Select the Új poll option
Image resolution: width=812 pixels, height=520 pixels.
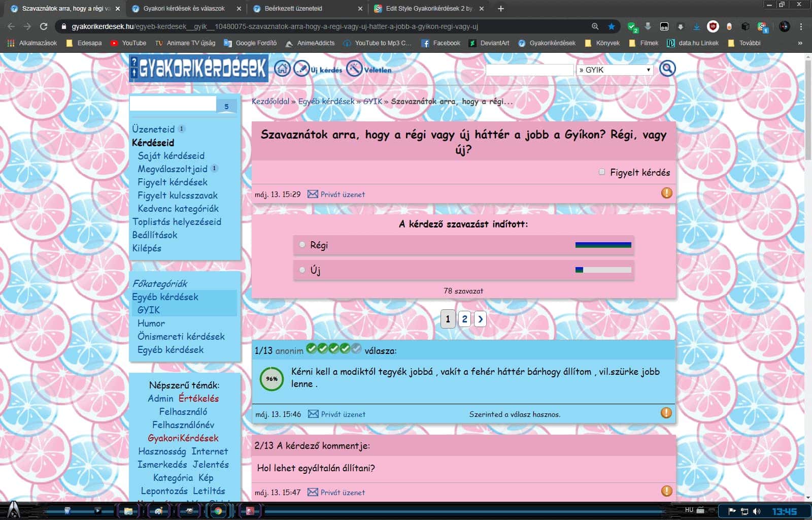pos(302,270)
